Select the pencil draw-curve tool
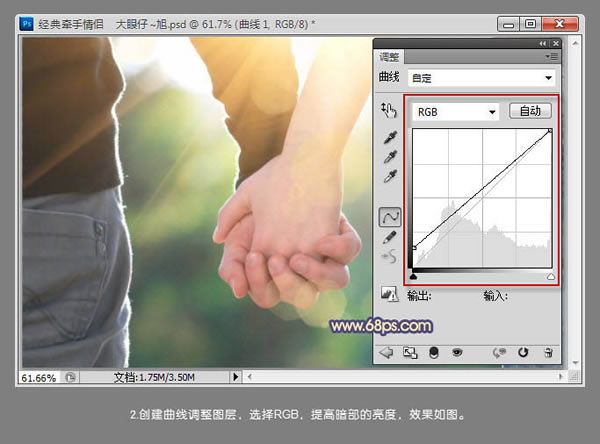The width and height of the screenshot is (600, 444). coord(390,237)
